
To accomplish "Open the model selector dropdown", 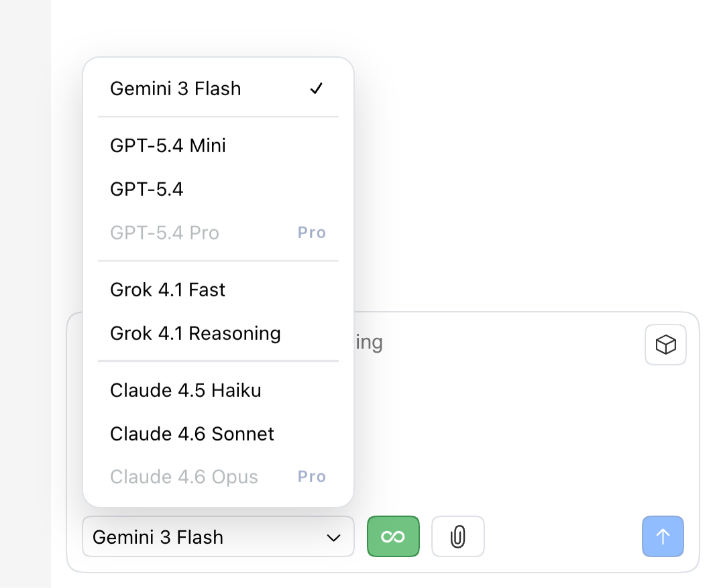I will click(x=218, y=536).
